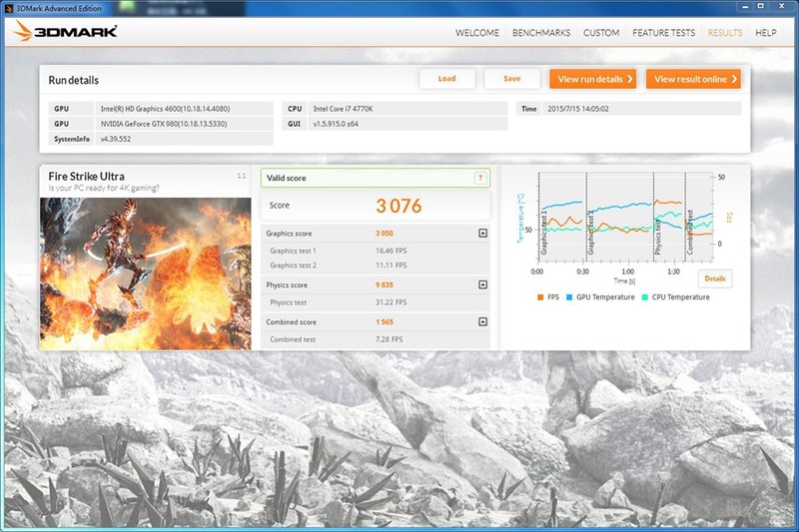Open chart Details button
This screenshot has height=532, width=799.
(x=713, y=278)
